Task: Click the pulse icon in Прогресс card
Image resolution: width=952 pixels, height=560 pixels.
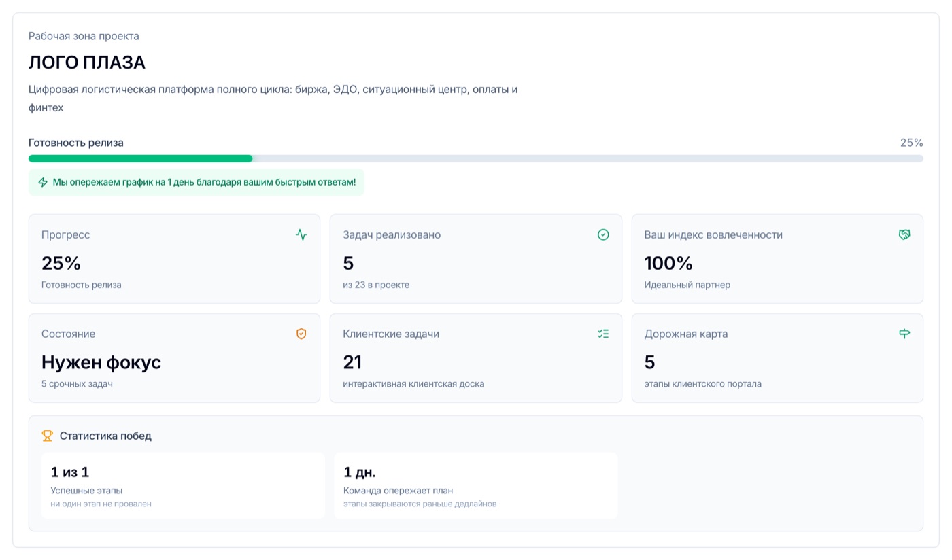Action: point(301,234)
